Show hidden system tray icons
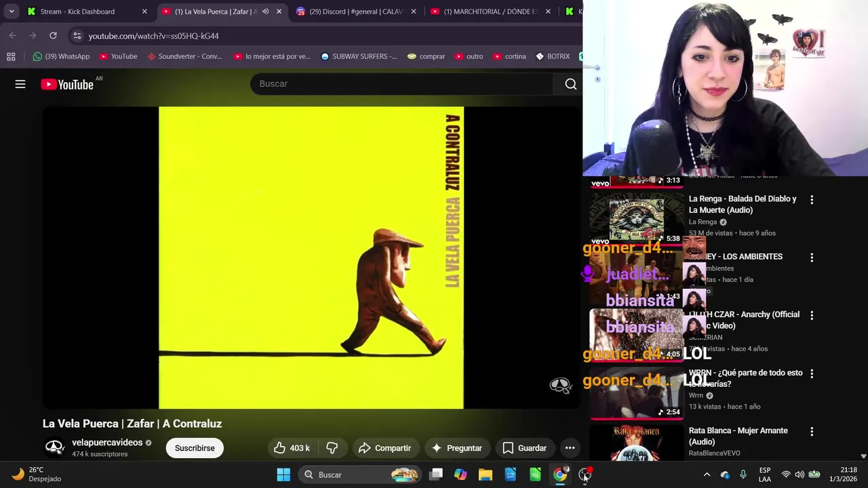868x488 pixels. [x=707, y=474]
